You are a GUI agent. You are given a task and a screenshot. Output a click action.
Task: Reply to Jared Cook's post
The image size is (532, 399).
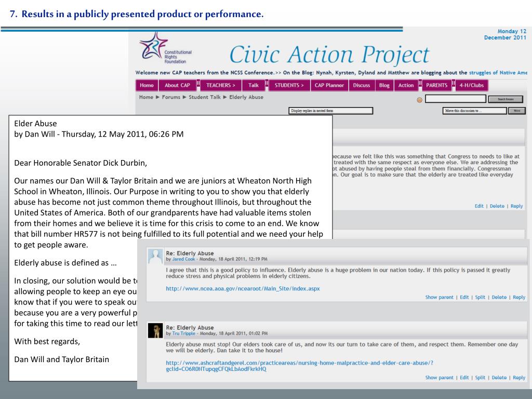click(x=519, y=297)
